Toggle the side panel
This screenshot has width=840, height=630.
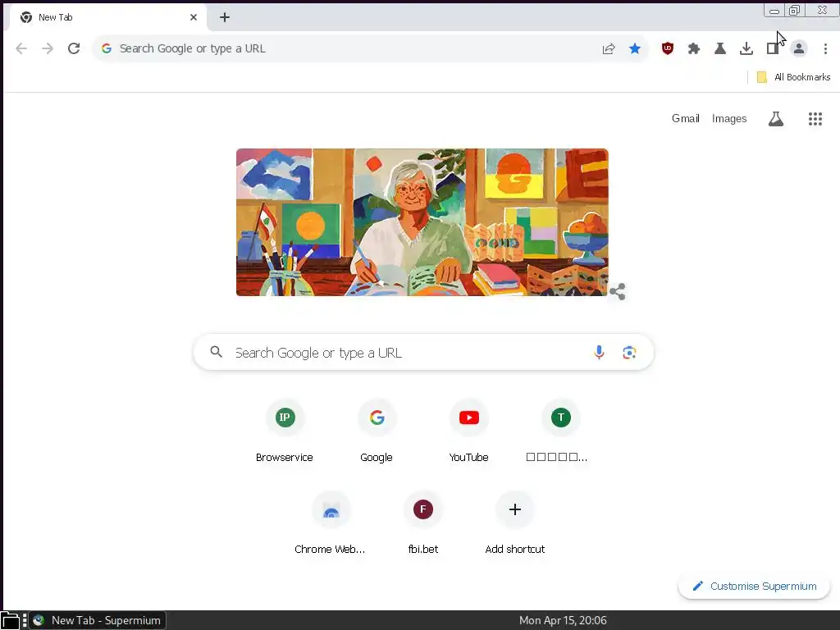click(x=773, y=48)
